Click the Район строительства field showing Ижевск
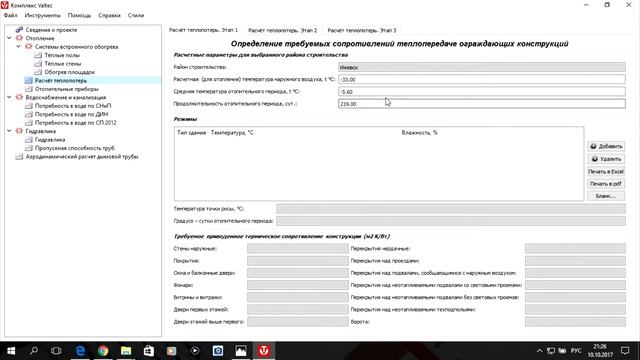Image resolution: width=640 pixels, height=360 pixels. point(482,67)
